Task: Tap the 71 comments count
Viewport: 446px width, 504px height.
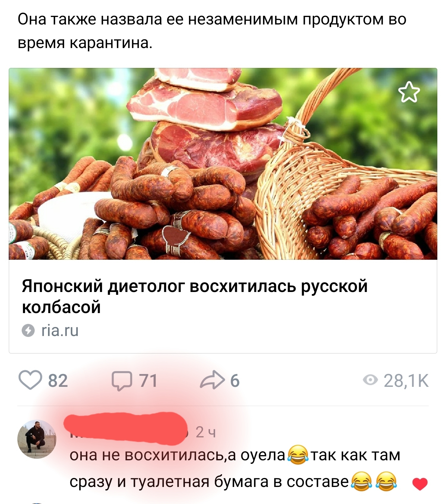Action: click(148, 381)
